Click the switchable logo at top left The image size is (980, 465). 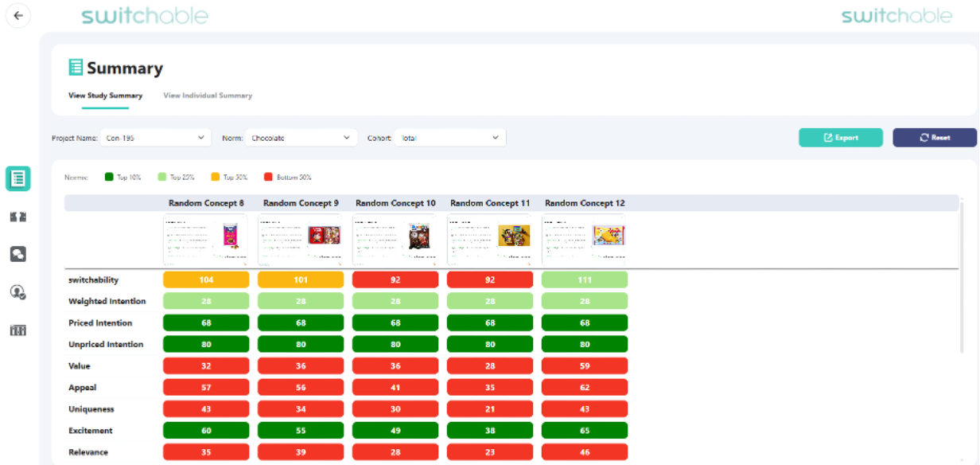[145, 16]
